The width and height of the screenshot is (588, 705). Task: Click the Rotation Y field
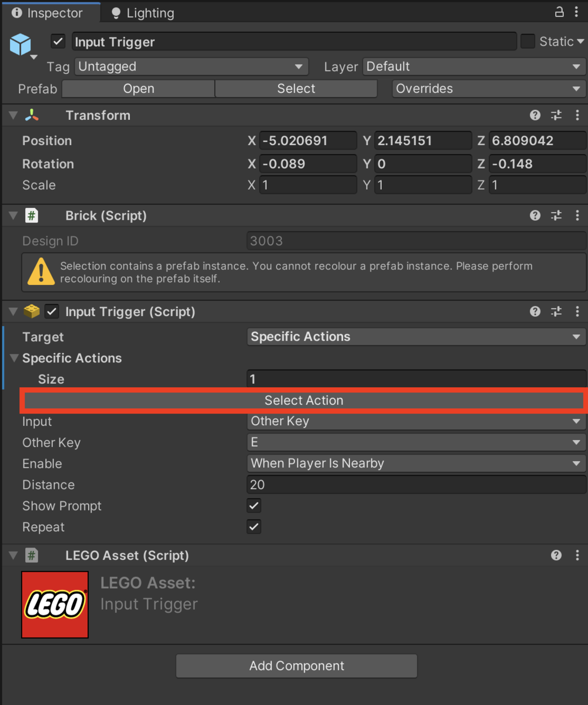423,164
